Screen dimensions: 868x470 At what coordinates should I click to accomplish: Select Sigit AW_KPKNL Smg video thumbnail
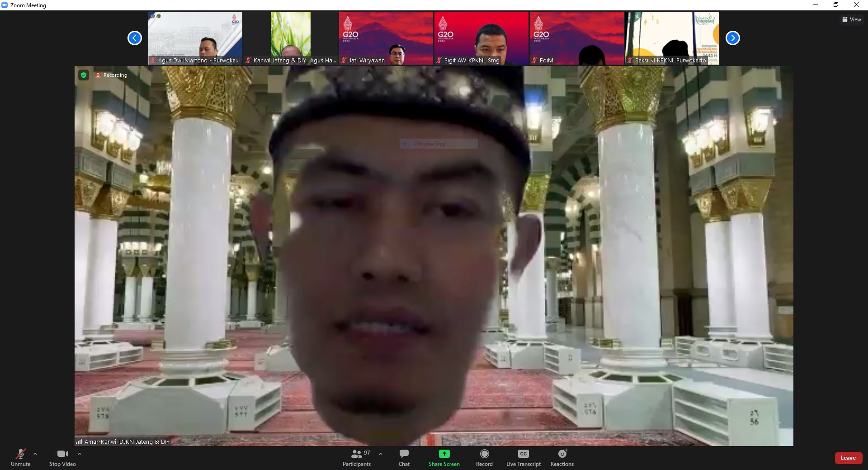tap(481, 38)
